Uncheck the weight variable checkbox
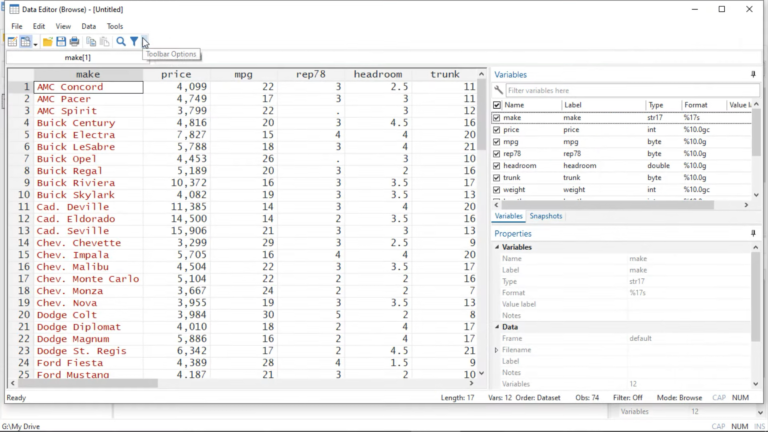Viewport: 768px width, 432px height. (497, 190)
